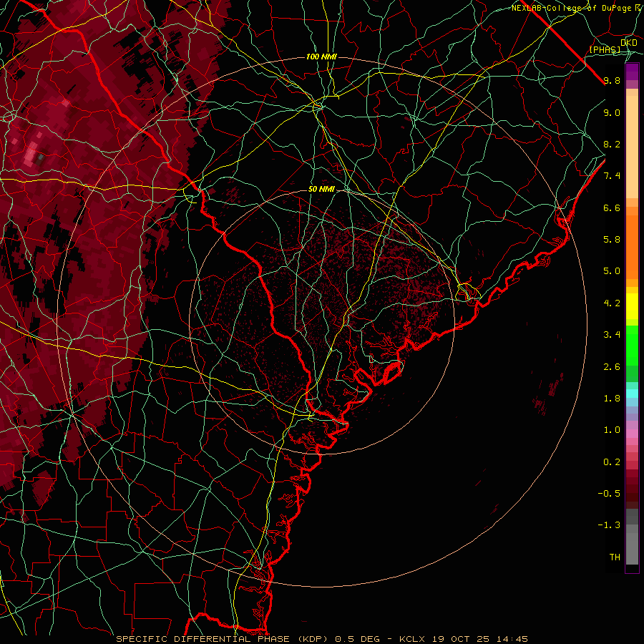
Task: Pick the yellow segment of color scale
Action: click(x=632, y=306)
